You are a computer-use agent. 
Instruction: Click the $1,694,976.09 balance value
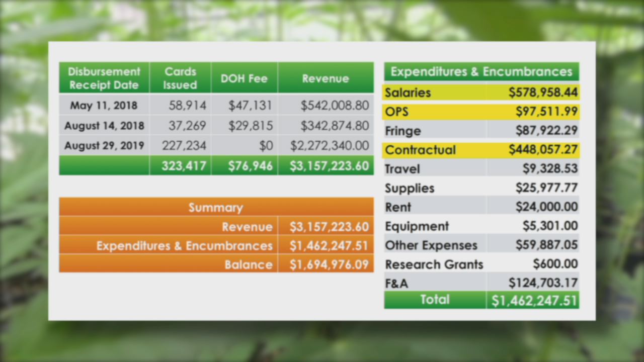(329, 264)
